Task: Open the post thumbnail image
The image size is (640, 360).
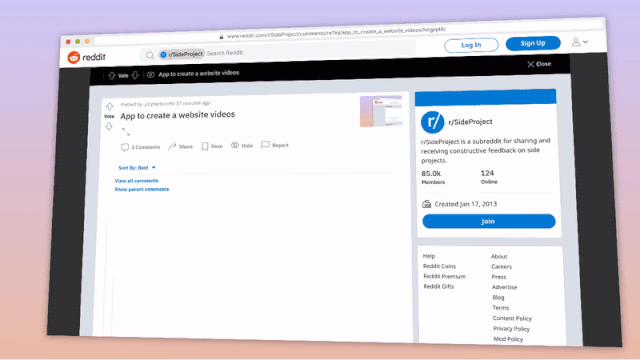Action: (381, 111)
